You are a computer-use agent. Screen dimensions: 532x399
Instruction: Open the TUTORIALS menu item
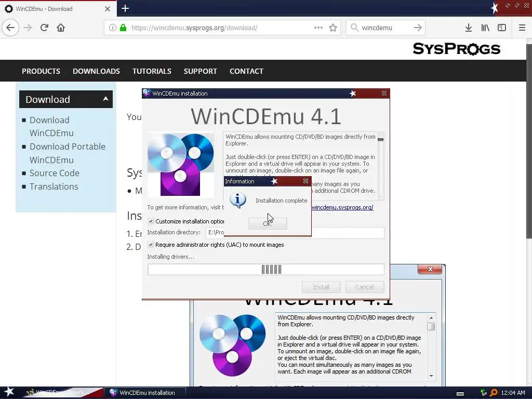tap(152, 71)
